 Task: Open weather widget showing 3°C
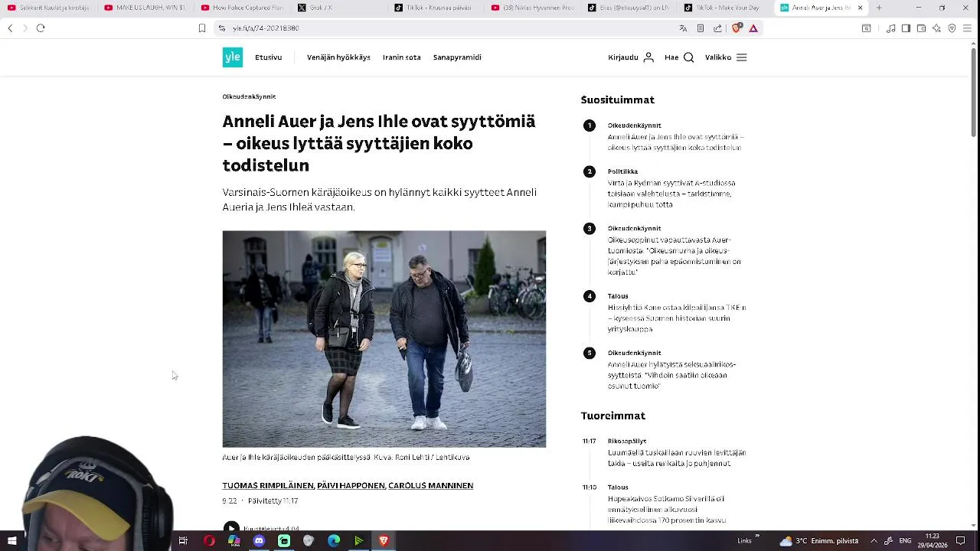[x=819, y=541]
